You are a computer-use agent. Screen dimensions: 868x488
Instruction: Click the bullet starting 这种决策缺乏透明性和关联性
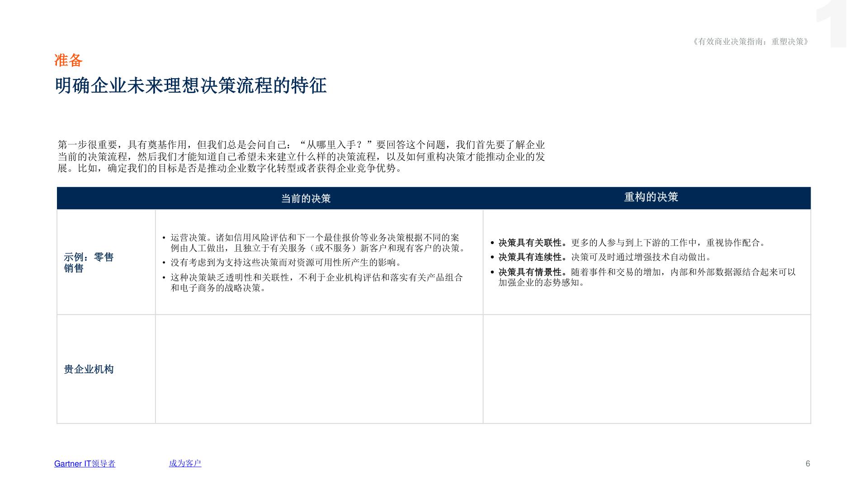click(312, 282)
